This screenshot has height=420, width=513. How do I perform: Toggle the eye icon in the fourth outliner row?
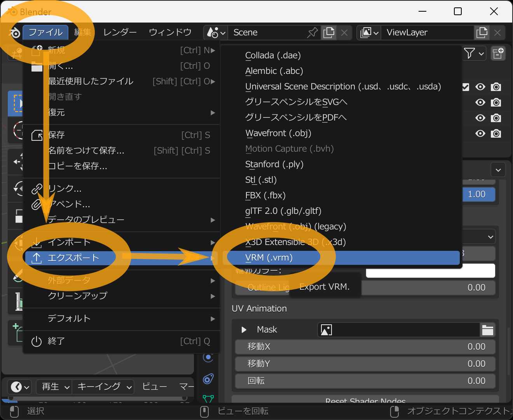click(x=480, y=133)
